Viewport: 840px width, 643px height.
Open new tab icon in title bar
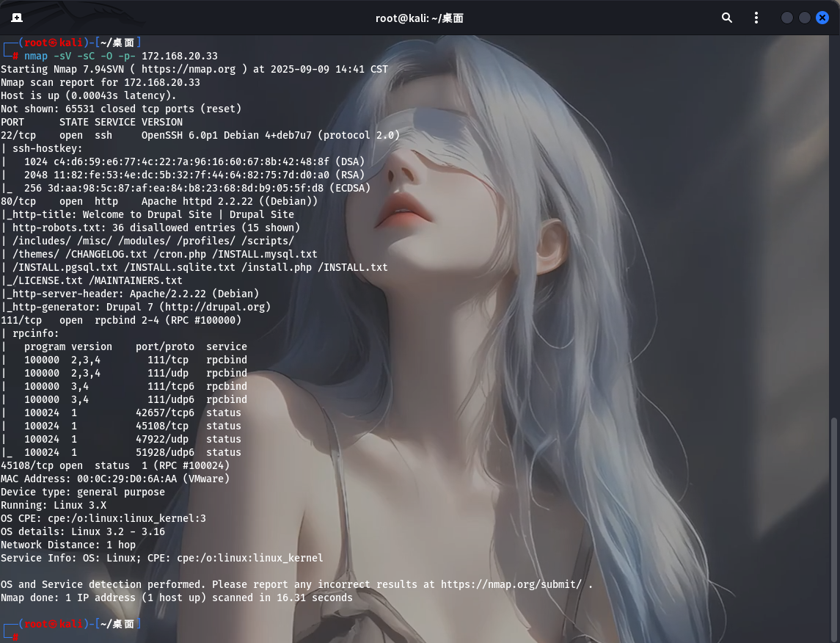[x=17, y=18]
